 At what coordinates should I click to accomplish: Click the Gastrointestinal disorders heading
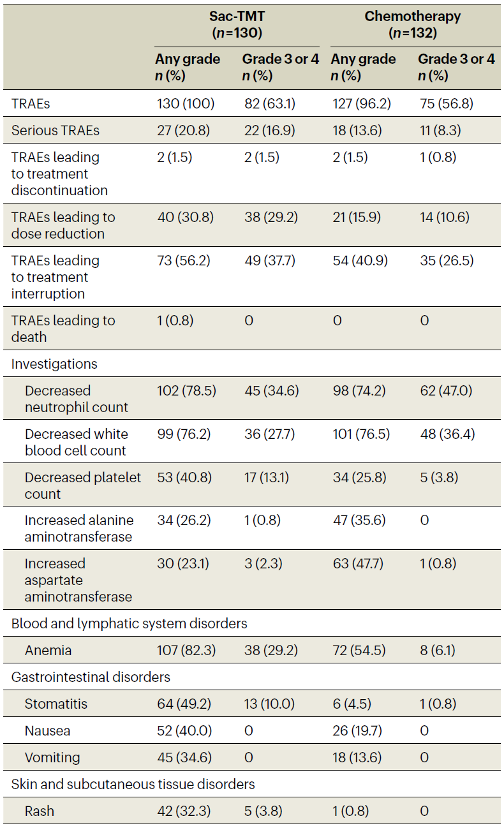[x=91, y=677]
